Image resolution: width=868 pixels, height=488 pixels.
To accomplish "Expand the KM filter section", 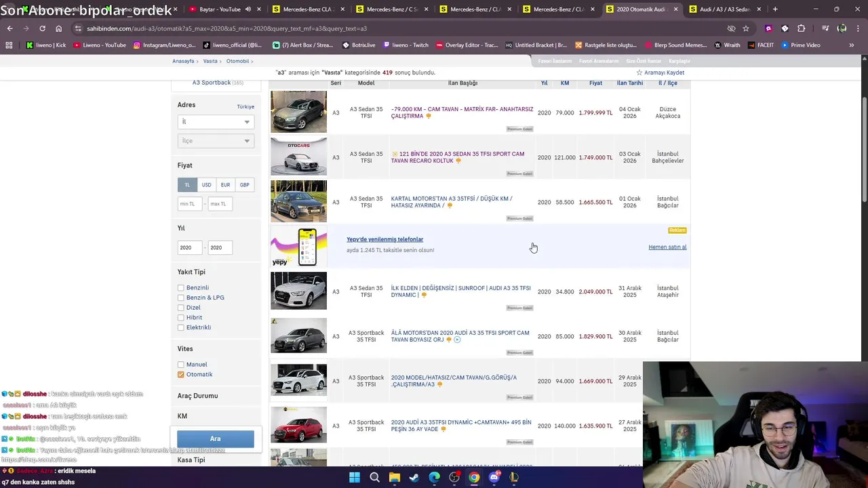I will click(182, 416).
